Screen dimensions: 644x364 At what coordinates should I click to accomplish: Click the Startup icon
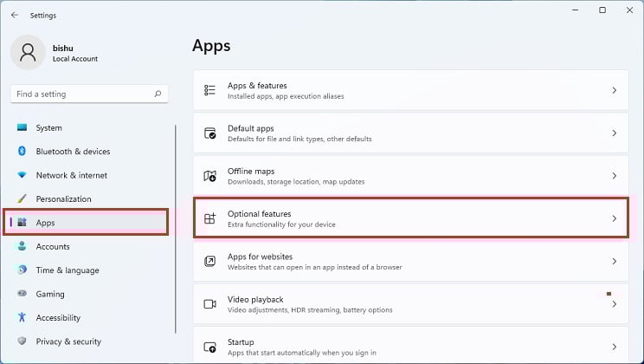point(209,348)
